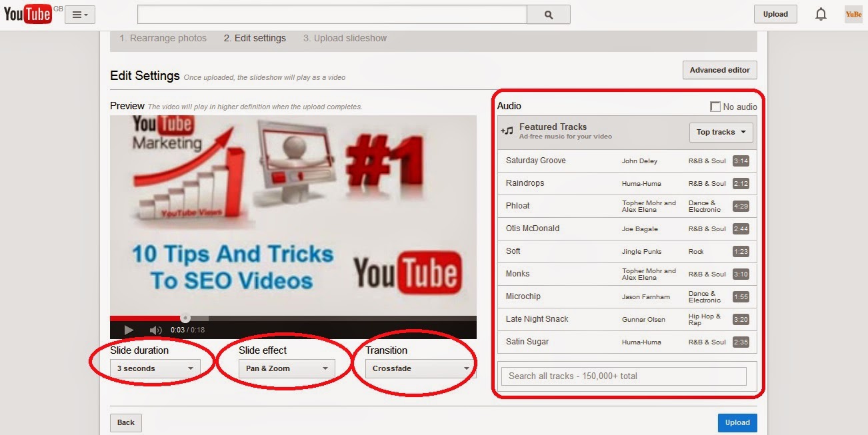Click the Rock genre label
Image resolution: width=868 pixels, height=435 pixels.
coord(696,252)
